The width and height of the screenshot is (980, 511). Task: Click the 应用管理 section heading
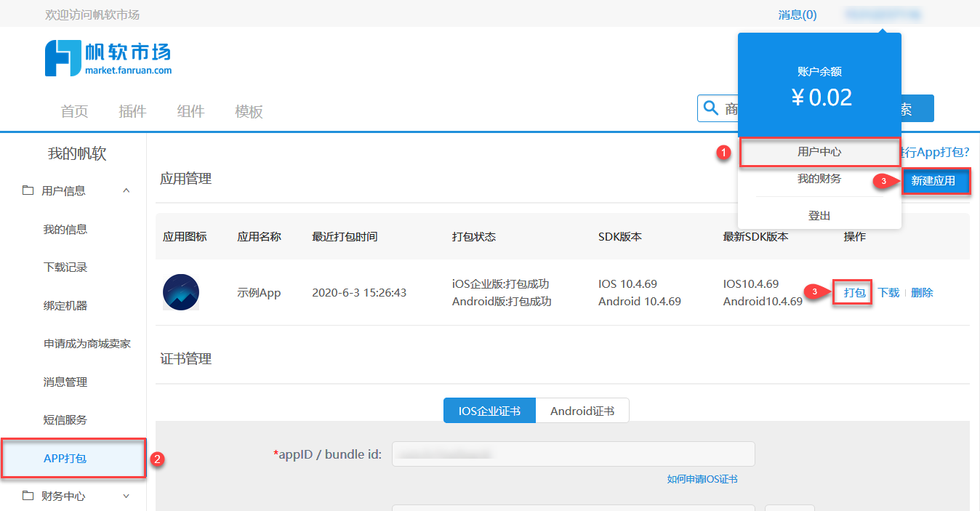[x=186, y=178]
